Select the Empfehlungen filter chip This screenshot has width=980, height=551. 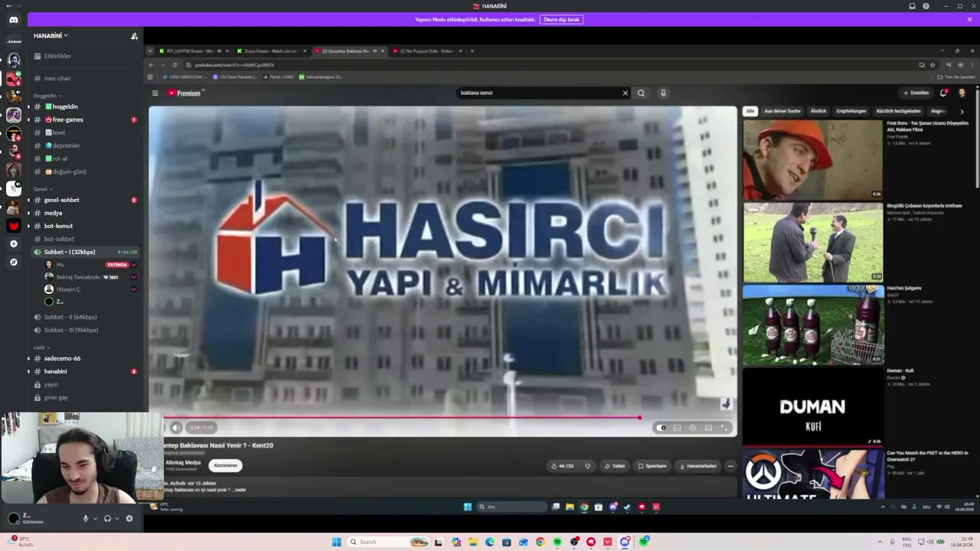(x=851, y=112)
